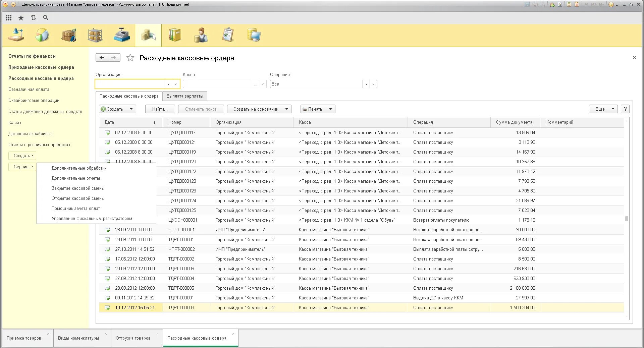
Task: Open Договоры эквайринга in sidebar
Action: (x=30, y=134)
